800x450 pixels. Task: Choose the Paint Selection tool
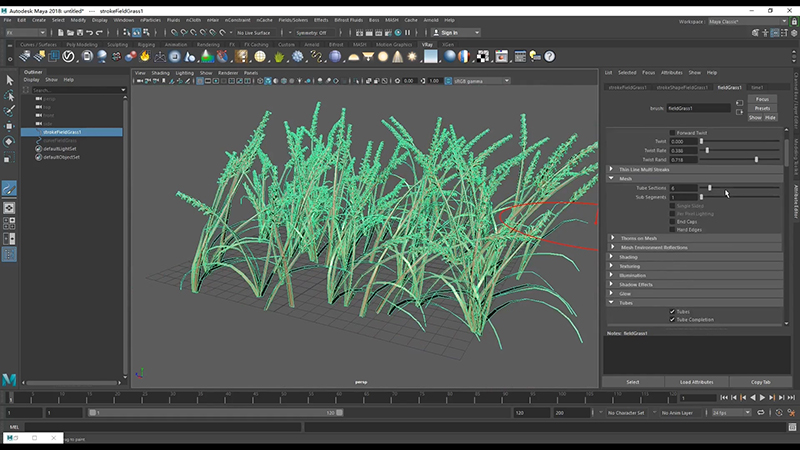coord(10,111)
